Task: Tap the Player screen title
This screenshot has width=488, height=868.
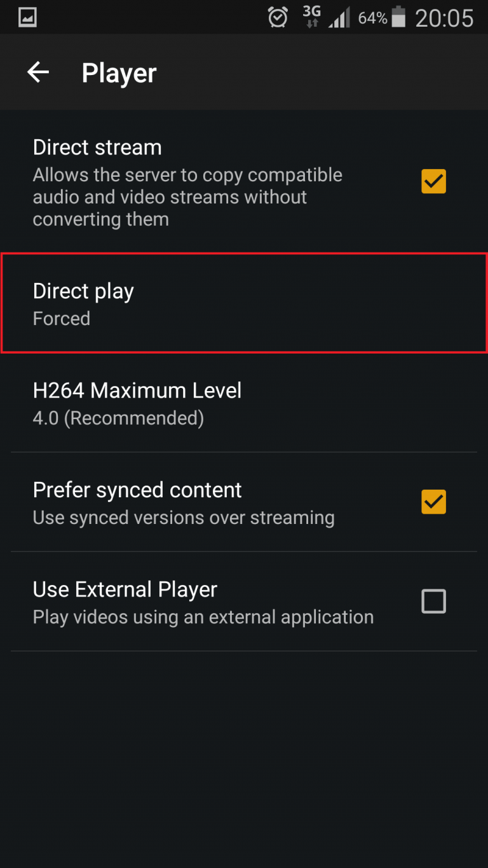Action: pyautogui.click(x=119, y=73)
